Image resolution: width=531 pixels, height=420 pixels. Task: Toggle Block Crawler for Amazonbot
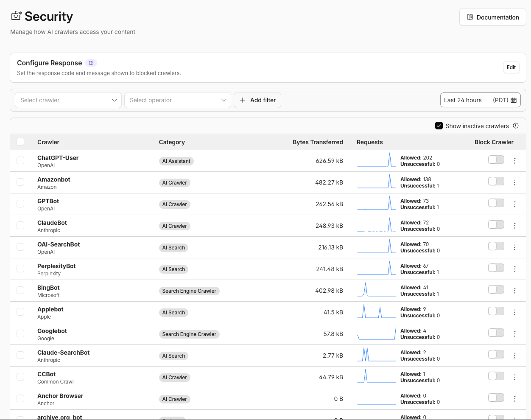[x=496, y=181]
